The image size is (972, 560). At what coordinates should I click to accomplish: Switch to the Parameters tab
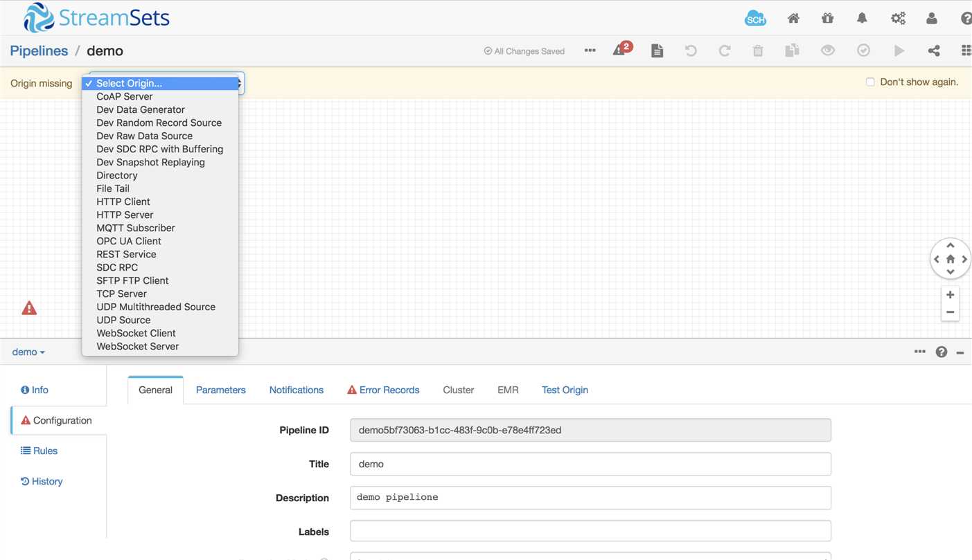(x=220, y=390)
